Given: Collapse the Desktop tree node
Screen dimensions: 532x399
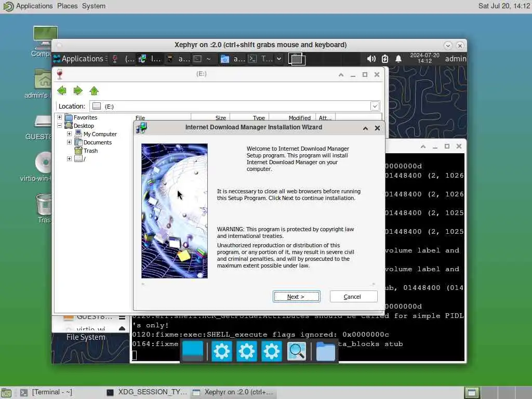Looking at the screenshot, I should 60,126.
